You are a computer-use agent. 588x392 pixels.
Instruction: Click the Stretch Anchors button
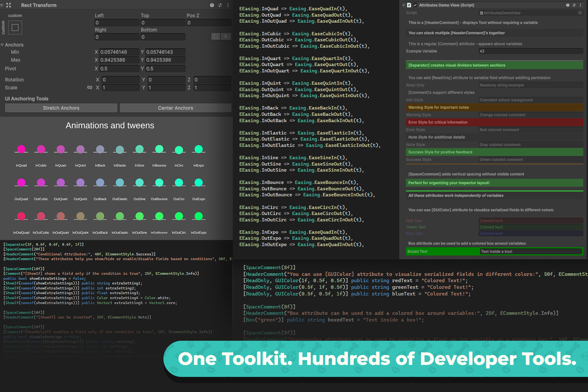pyautogui.click(x=61, y=108)
